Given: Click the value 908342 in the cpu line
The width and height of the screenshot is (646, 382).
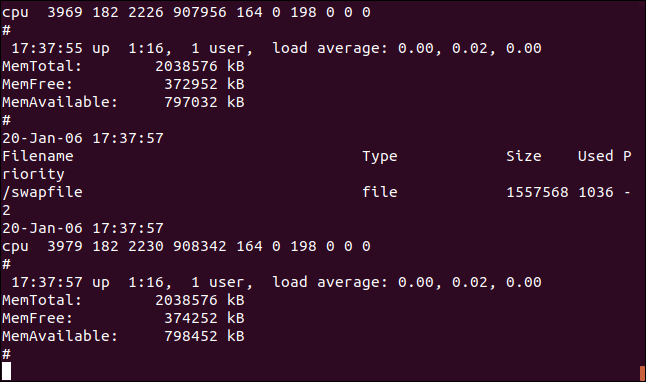Looking at the screenshot, I should pos(200,246).
